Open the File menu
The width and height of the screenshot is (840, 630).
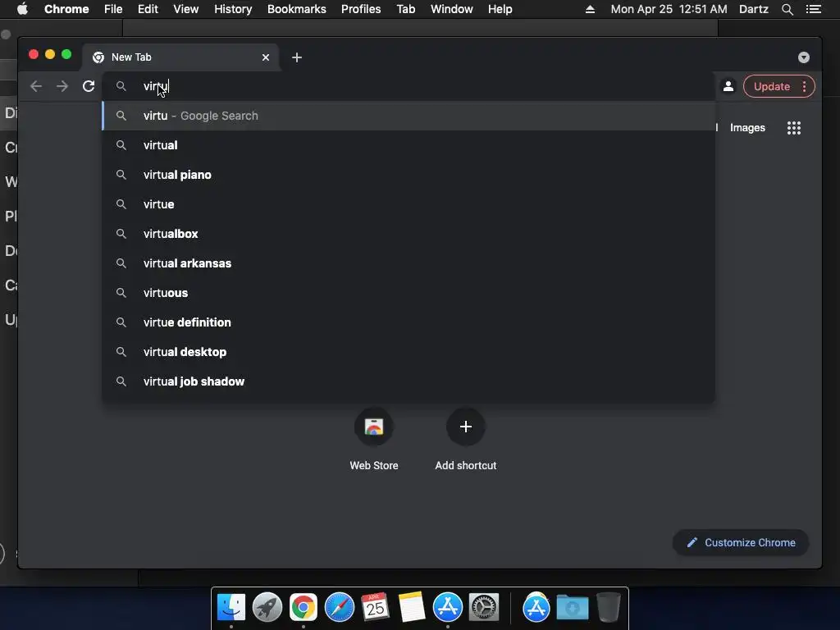click(113, 9)
